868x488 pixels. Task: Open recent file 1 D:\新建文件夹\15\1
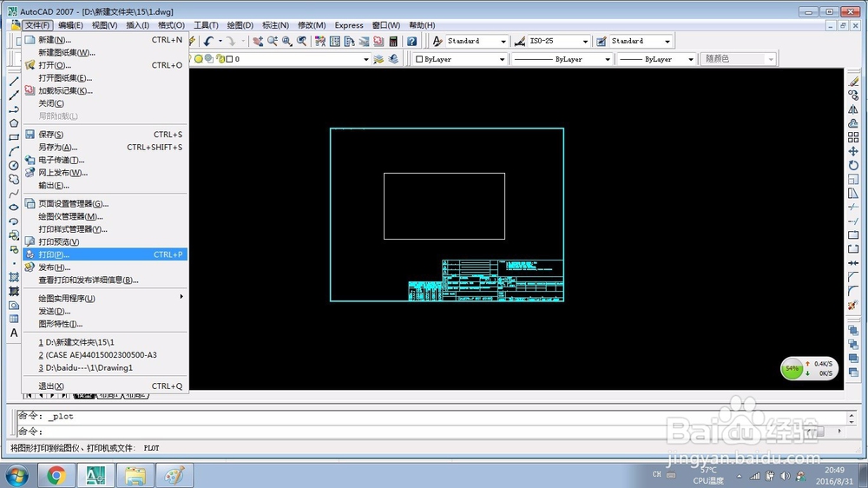click(x=105, y=342)
